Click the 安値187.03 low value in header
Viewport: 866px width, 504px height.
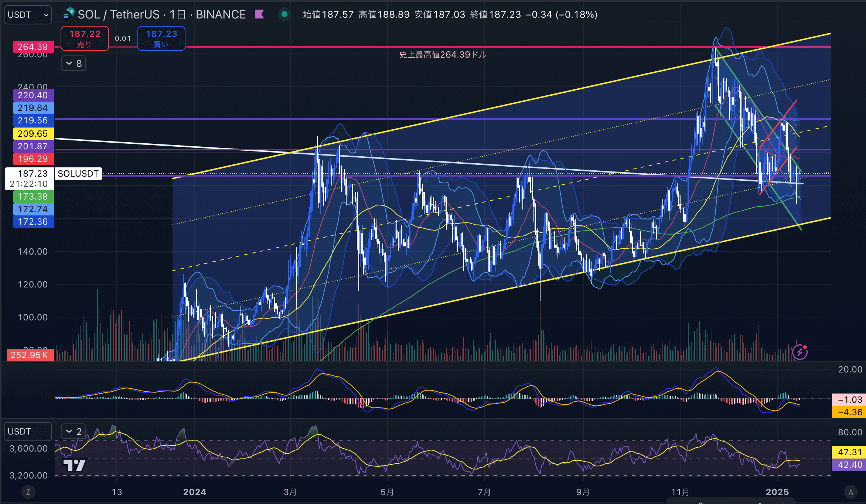coord(440,14)
